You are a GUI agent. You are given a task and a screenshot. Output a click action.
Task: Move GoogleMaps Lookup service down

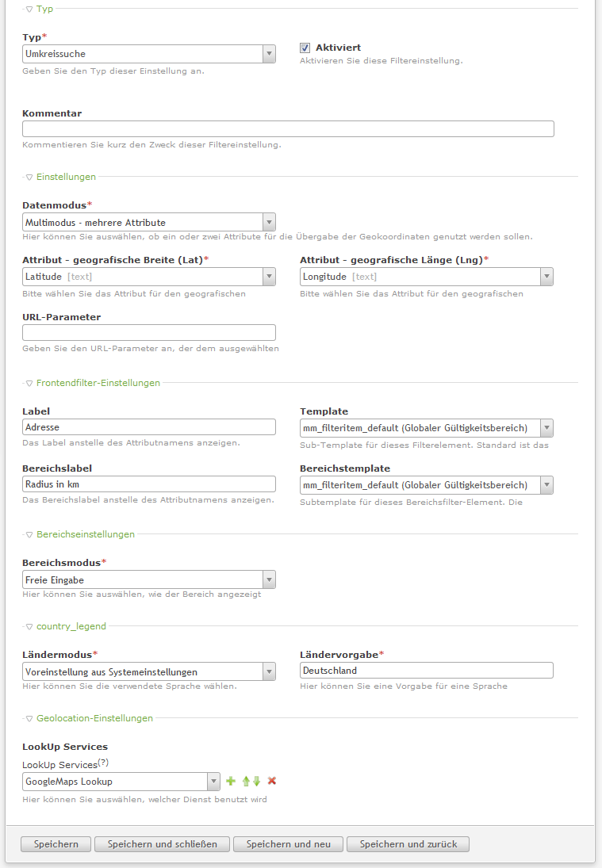click(256, 781)
